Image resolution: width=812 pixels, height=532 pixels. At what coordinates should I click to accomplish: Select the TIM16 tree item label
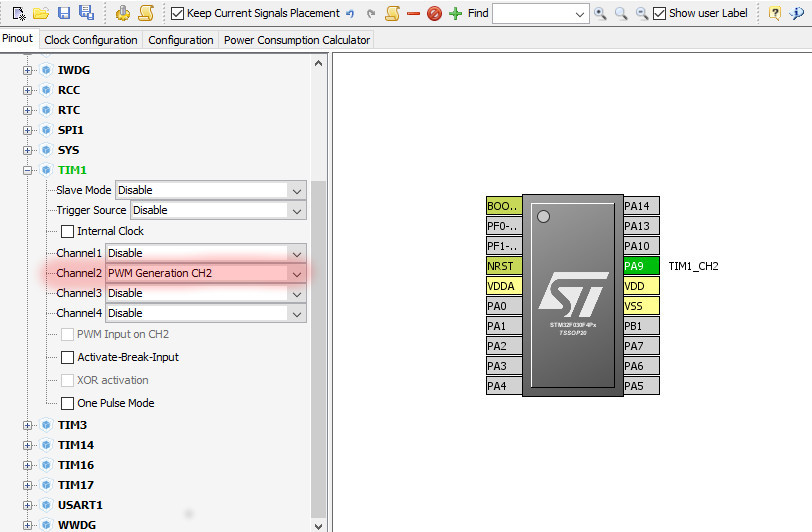pos(76,465)
